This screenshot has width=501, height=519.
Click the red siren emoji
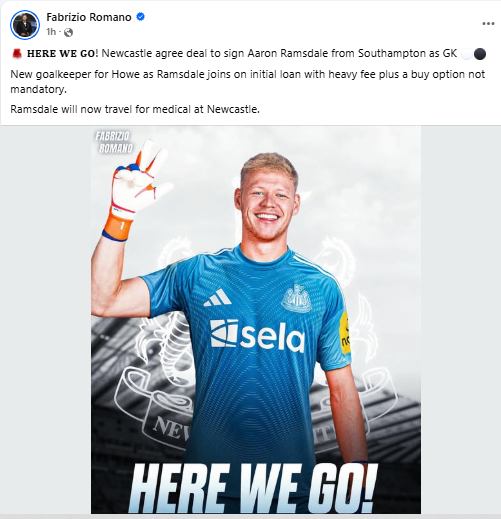(17, 53)
